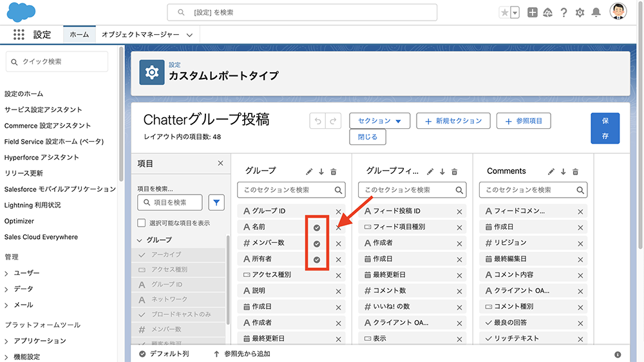Click the edit pencil for グループ section

click(309, 171)
